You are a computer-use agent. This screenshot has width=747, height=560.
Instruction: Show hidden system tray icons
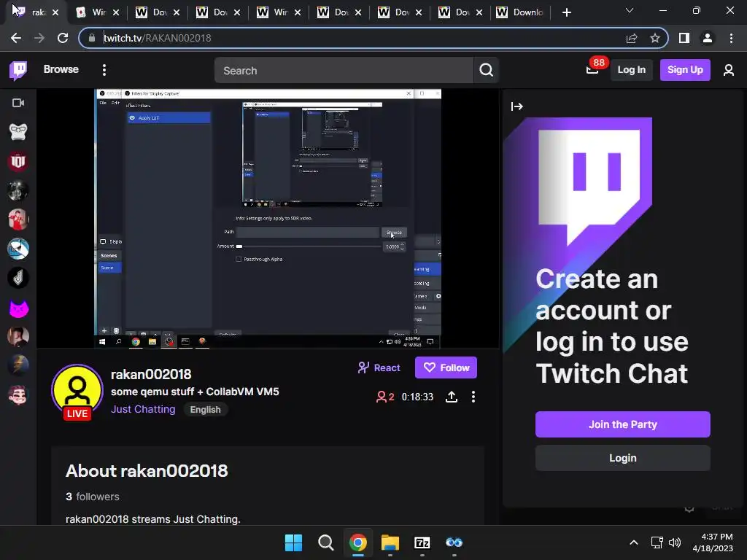[634, 542]
